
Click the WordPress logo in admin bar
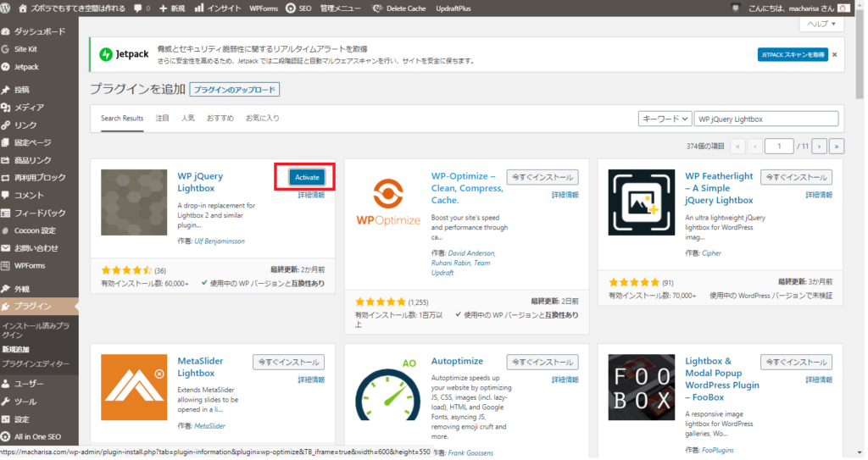point(9,8)
